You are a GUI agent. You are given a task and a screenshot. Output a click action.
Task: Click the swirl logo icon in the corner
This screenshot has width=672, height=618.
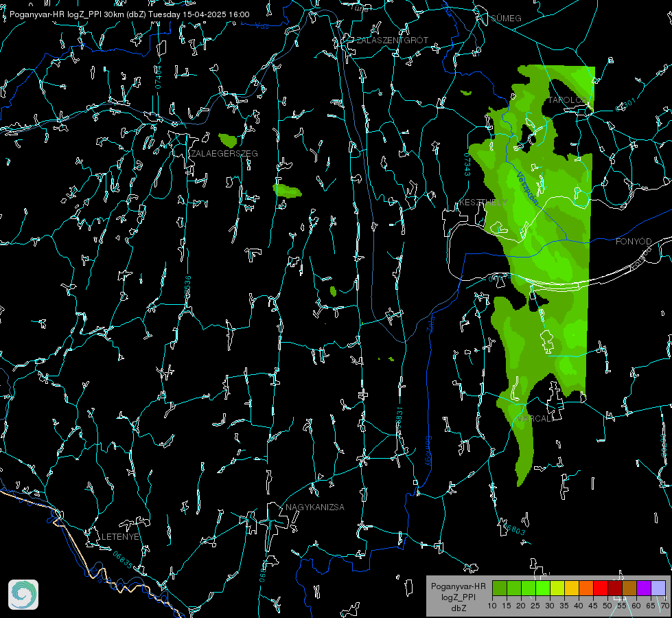(x=23, y=595)
